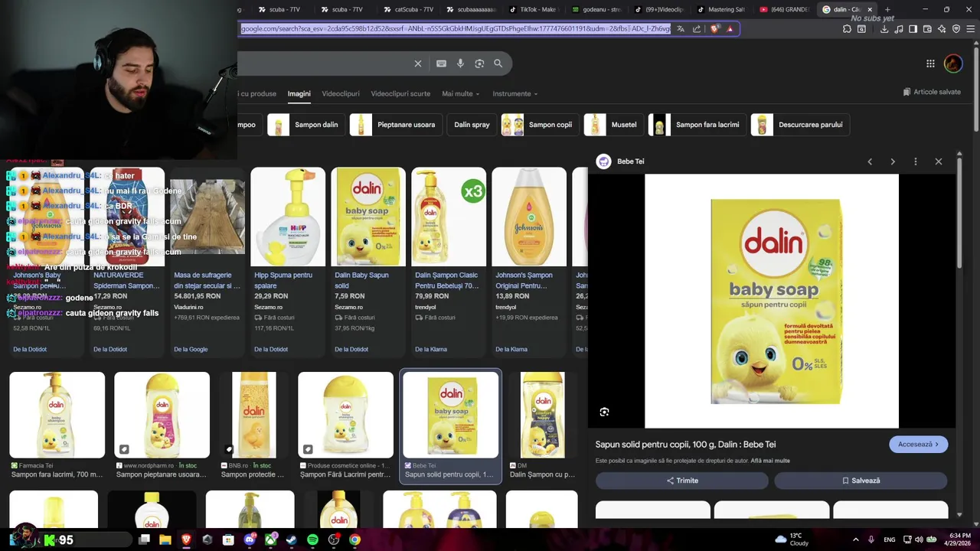The image size is (980, 551).
Task: Open Hipp Spuma pentru spalare product card
Action: (x=288, y=262)
